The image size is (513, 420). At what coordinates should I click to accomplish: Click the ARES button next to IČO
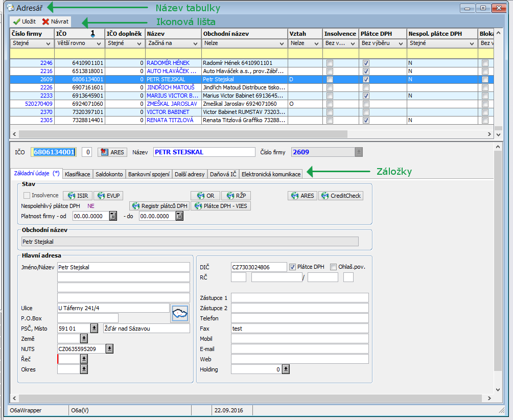(x=112, y=152)
